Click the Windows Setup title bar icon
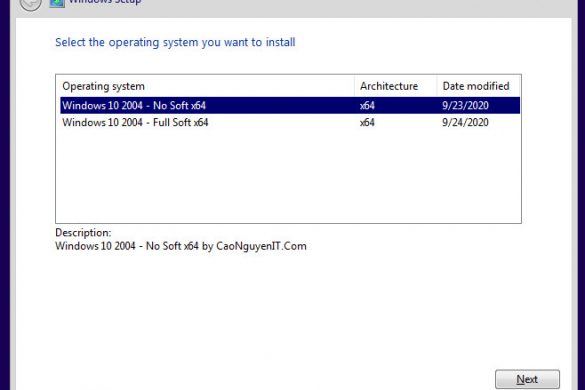585x390 pixels. 57,3
